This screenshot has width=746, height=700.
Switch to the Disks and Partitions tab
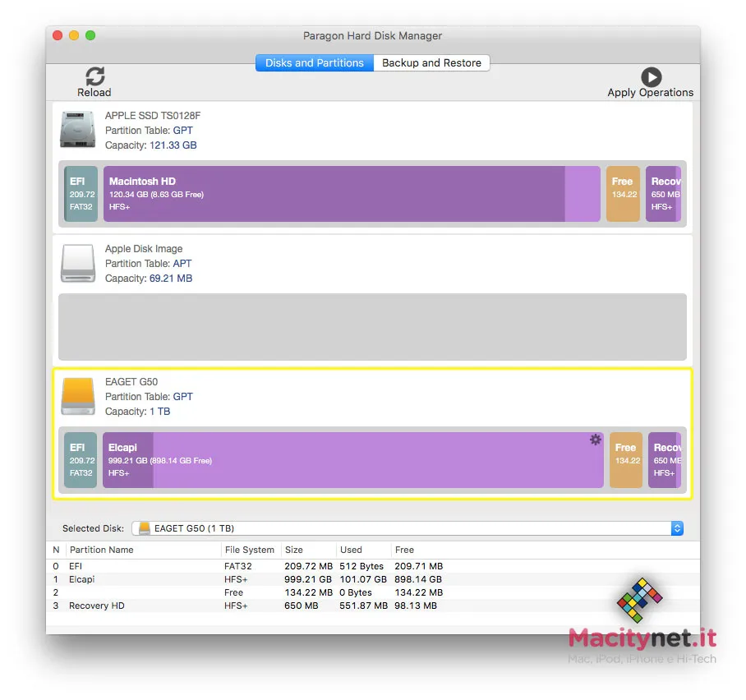pyautogui.click(x=314, y=62)
